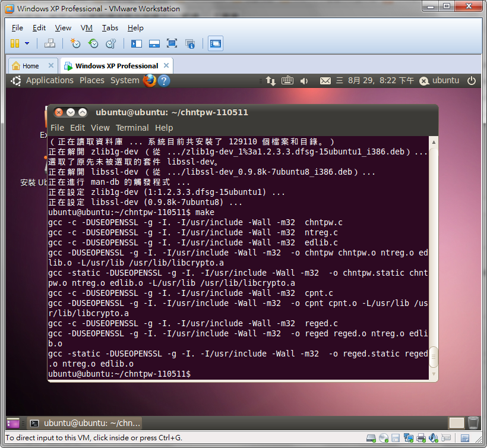Click the network/send Ctrl+Alt+Del toolbar icon
The image size is (487, 448).
click(50, 43)
